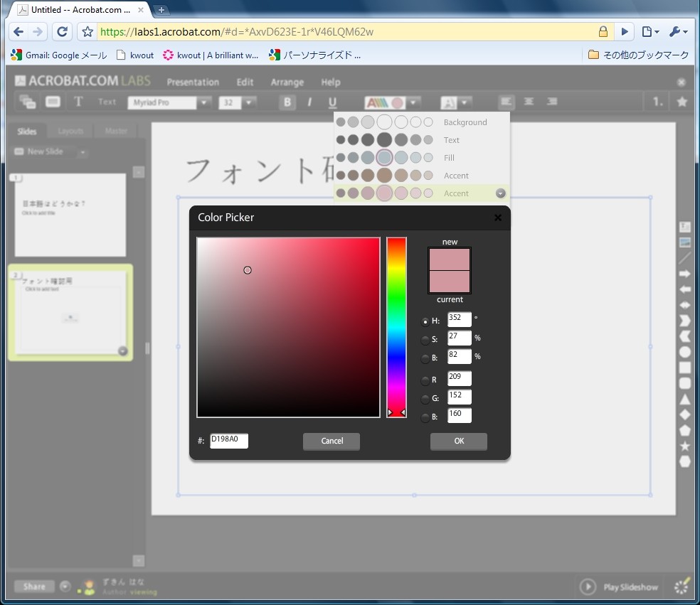Image resolution: width=700 pixels, height=605 pixels.
Task: Edit the D198A0 hex color field
Action: (228, 441)
